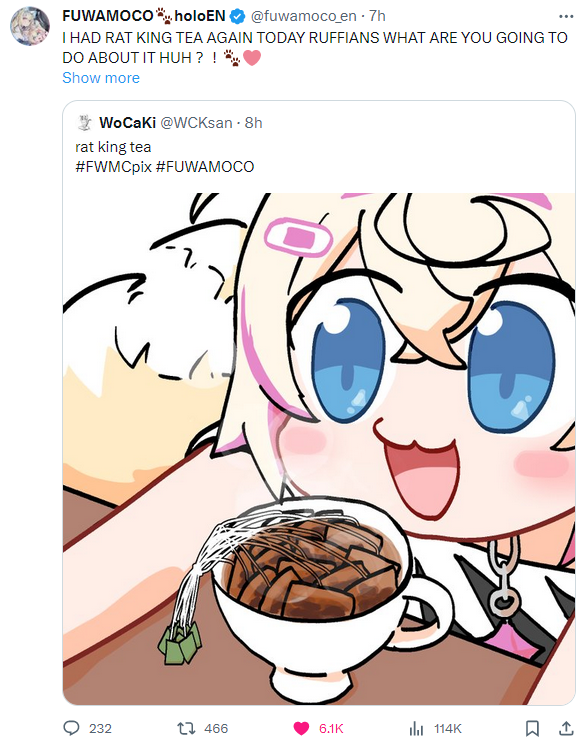Viewport: 587px width, 747px height.
Task: Open the rat king tea artwork image
Action: coord(319,448)
